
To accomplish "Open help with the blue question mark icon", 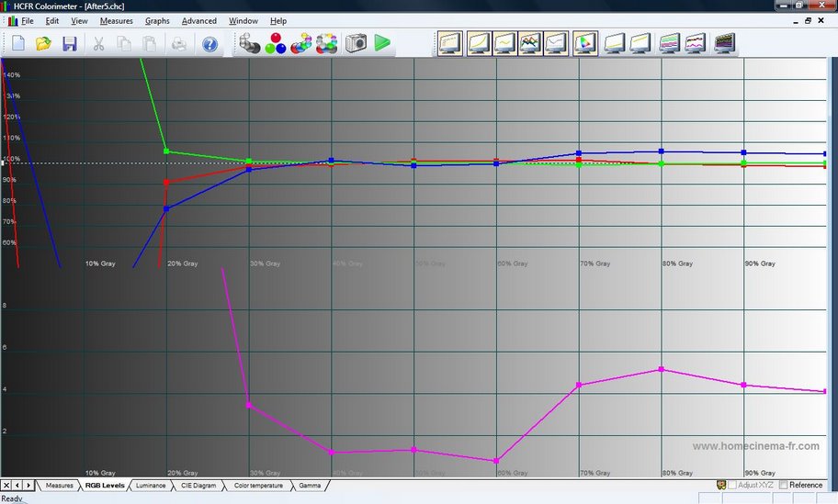I will point(210,44).
